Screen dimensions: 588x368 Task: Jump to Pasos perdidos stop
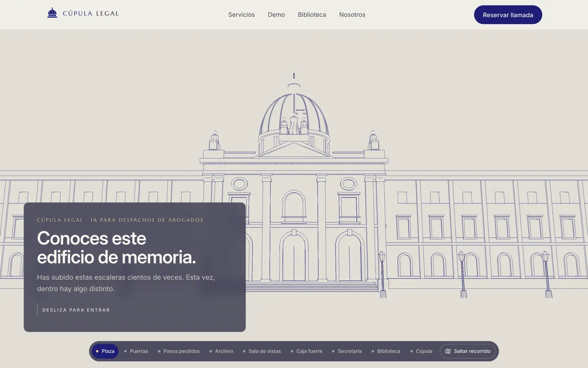(x=179, y=351)
